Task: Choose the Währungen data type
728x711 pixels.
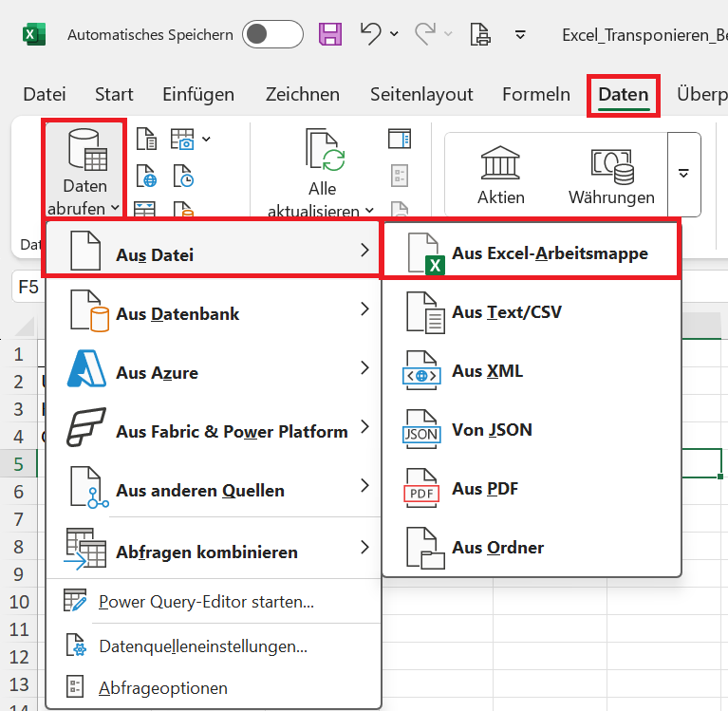Action: click(611, 175)
